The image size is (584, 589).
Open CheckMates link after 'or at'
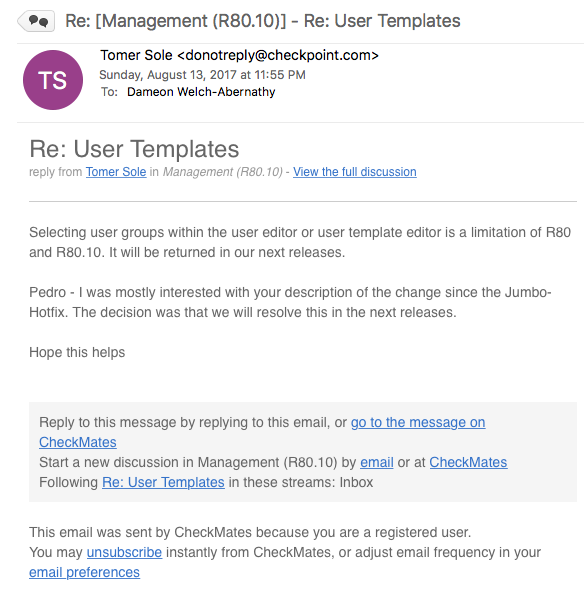(x=468, y=462)
